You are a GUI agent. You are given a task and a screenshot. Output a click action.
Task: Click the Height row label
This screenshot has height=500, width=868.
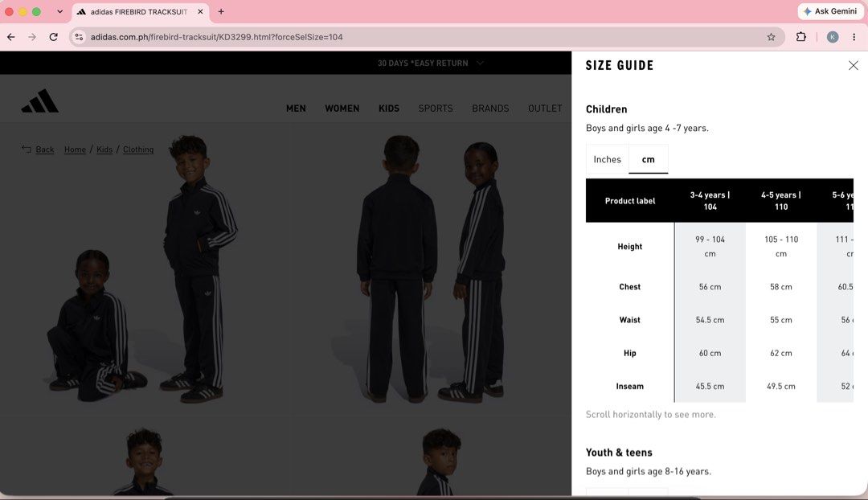[630, 247]
